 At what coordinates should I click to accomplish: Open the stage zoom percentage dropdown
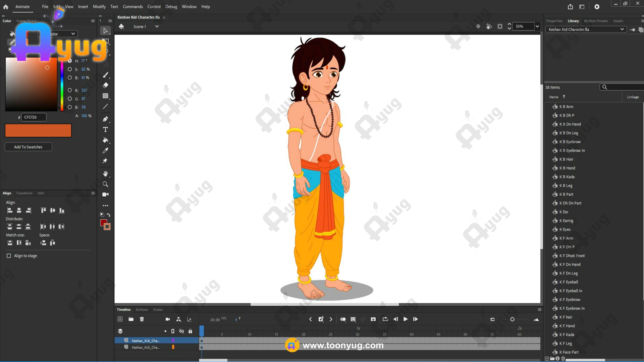537,26
